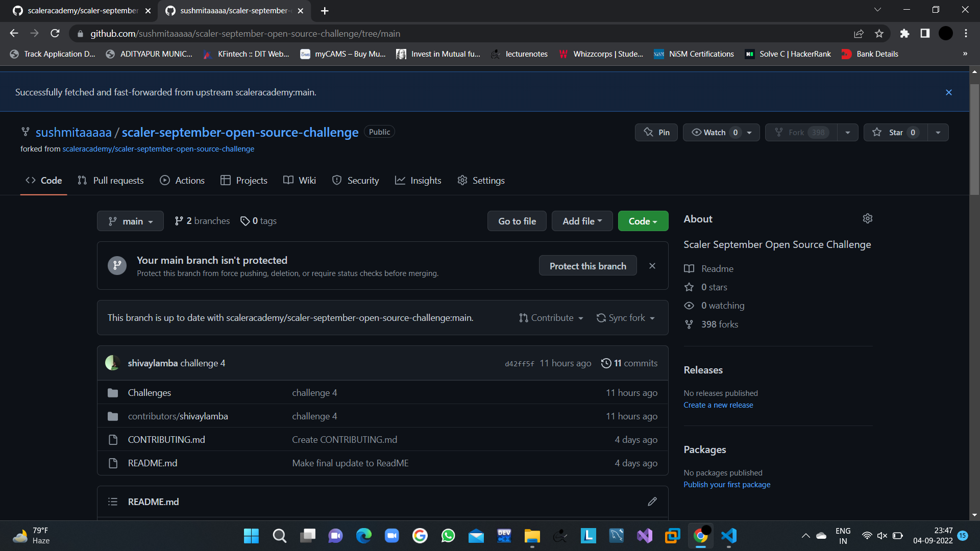Open the Actions workflow tab
Image resolution: width=980 pixels, height=551 pixels.
point(182,180)
